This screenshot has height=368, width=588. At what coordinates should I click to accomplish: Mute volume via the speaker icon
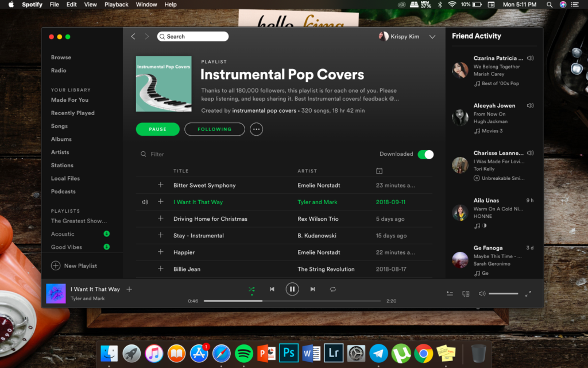click(482, 294)
